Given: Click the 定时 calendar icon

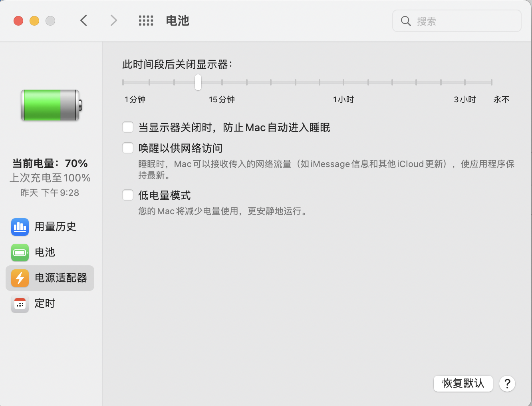Looking at the screenshot, I should coord(20,304).
